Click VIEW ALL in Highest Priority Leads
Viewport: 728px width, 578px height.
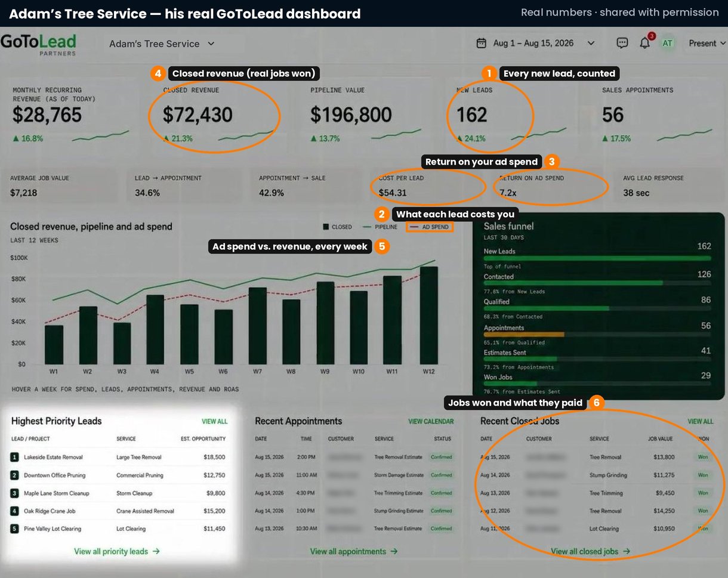click(214, 421)
